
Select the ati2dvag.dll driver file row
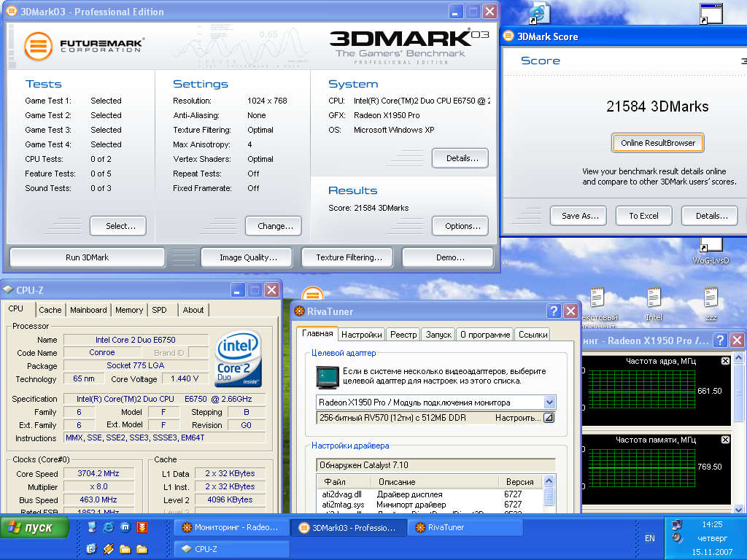[x=430, y=494]
